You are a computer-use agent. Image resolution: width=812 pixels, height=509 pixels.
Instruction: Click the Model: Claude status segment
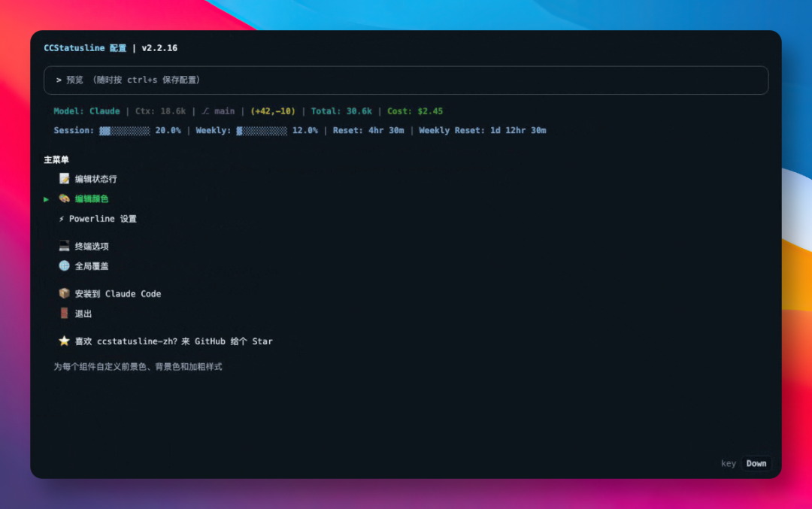pos(86,111)
